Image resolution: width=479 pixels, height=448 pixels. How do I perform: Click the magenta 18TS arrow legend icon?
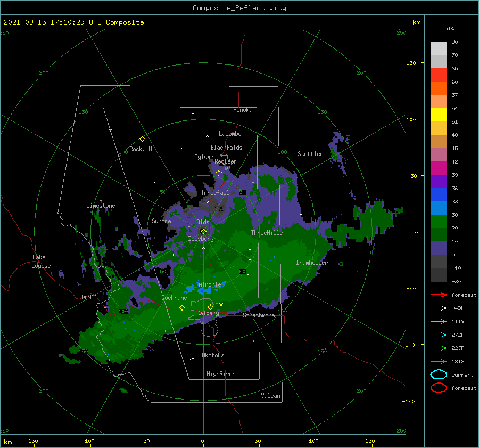tap(439, 361)
